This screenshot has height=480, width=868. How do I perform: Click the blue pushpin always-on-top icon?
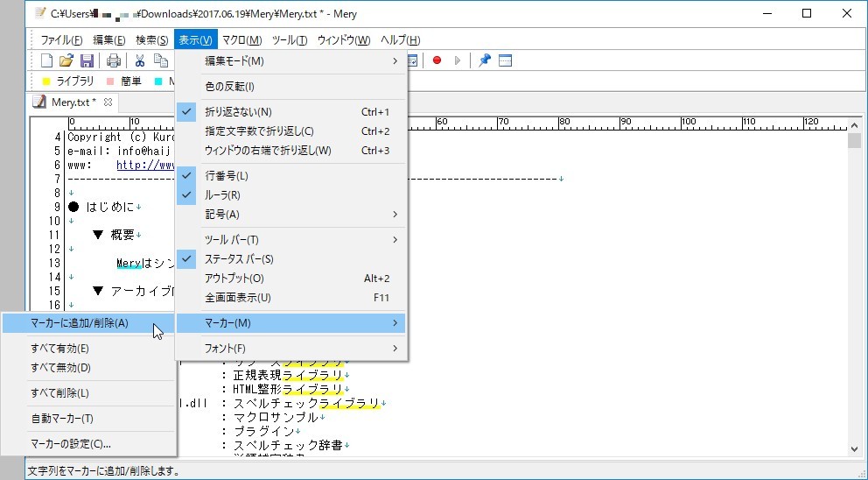(485, 60)
